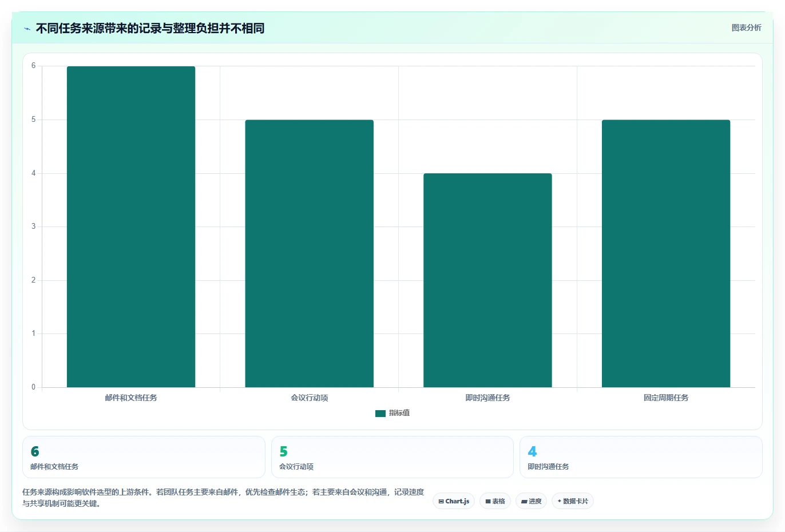
Task: Click the y-axis tick value 3
Action: [x=33, y=227]
